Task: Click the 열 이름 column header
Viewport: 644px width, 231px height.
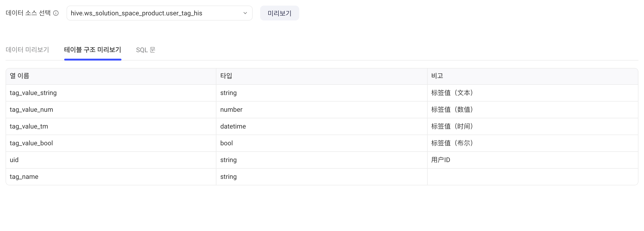Action: [111, 76]
